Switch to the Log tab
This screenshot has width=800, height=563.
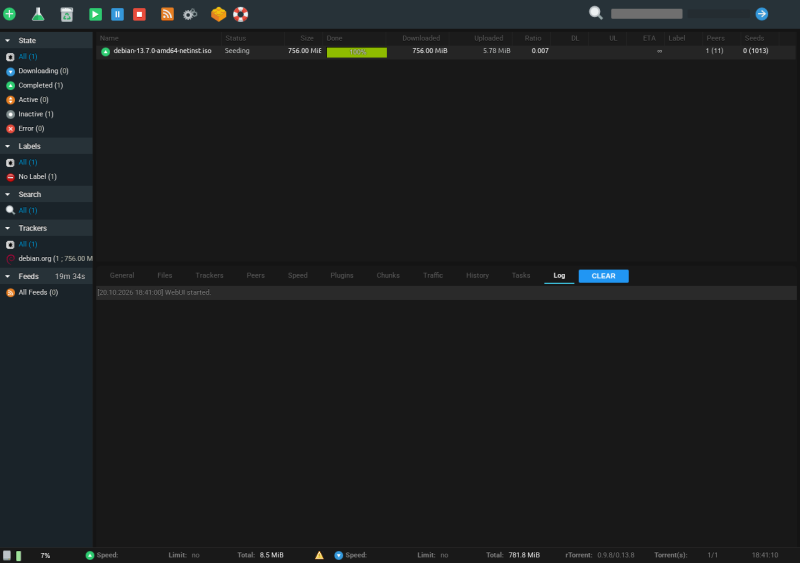click(x=559, y=276)
